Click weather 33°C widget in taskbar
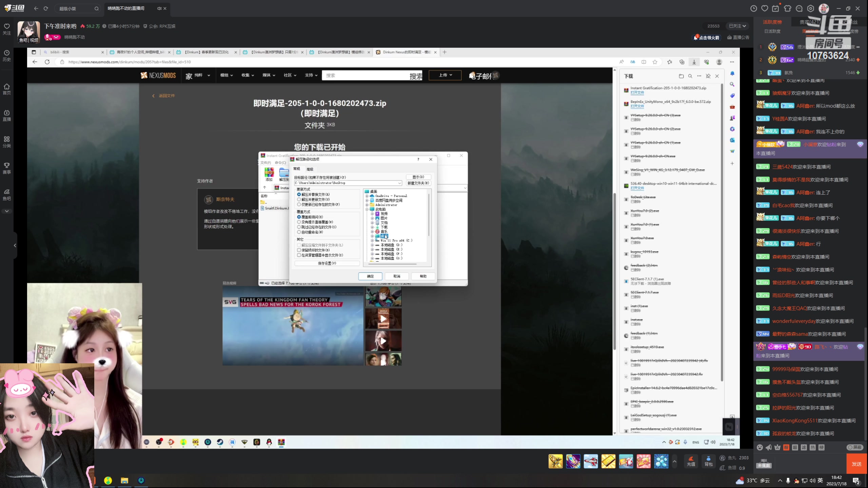Viewport: 868px width, 488px height. [x=753, y=481]
